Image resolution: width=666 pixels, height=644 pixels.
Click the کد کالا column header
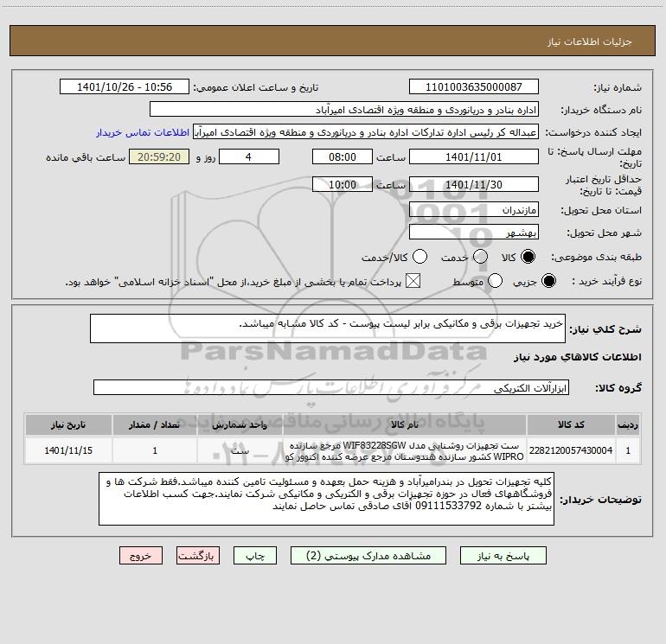571,424
